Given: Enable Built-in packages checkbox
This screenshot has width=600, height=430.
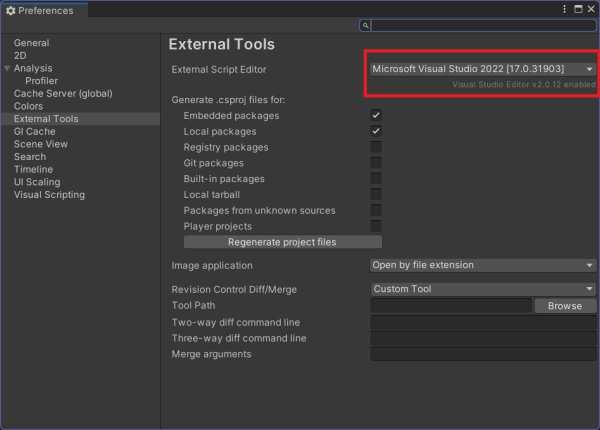Looking at the screenshot, I should tap(376, 179).
